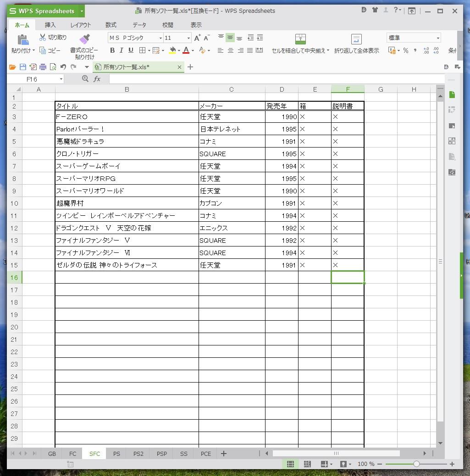Open the データ ribbon tab

[139, 25]
